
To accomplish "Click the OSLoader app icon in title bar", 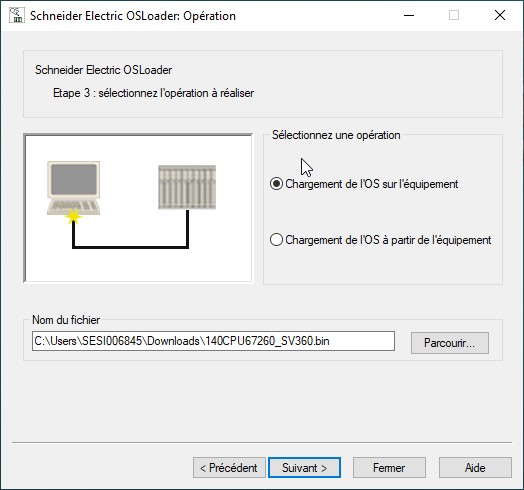I will pos(17,15).
